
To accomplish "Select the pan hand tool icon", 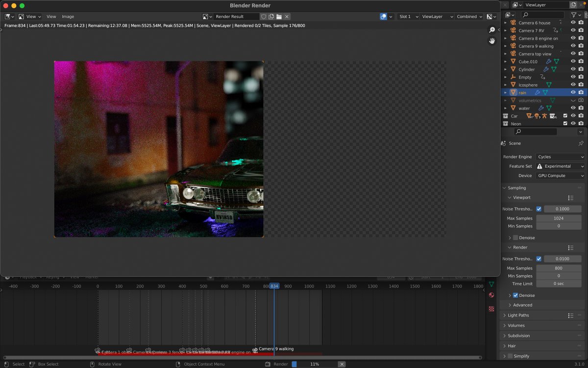I will tap(492, 41).
